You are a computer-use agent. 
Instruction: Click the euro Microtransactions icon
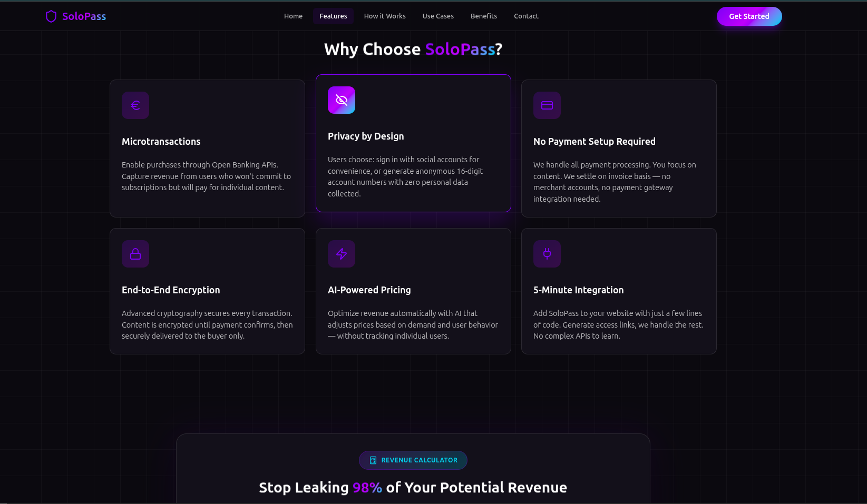tap(135, 105)
